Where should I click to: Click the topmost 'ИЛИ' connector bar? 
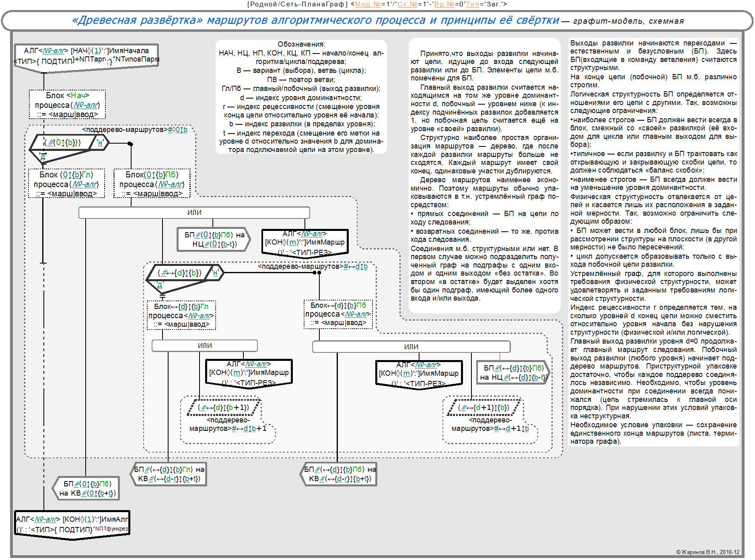pyautogui.click(x=194, y=212)
